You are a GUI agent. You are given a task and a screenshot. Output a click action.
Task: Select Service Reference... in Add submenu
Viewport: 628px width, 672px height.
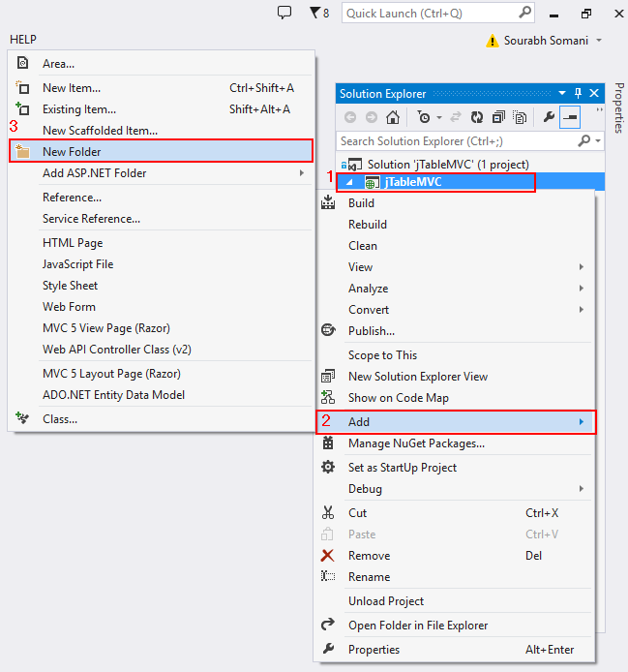(x=91, y=219)
